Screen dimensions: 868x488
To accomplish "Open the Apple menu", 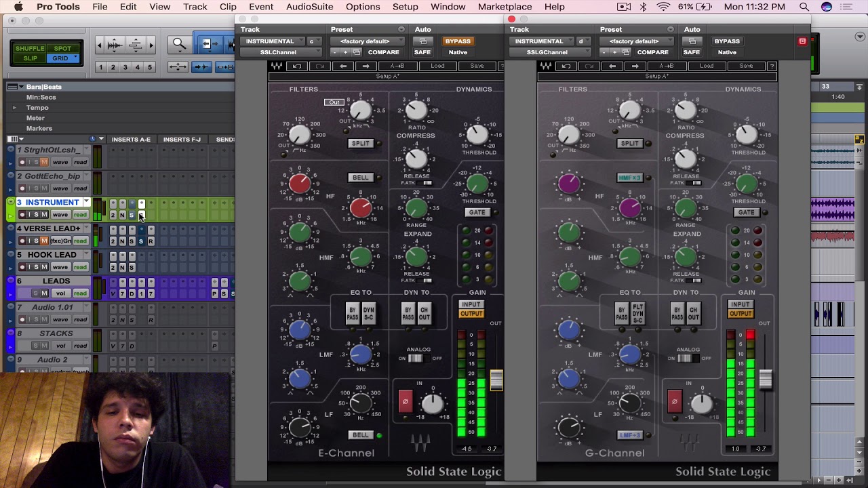I will (18, 7).
